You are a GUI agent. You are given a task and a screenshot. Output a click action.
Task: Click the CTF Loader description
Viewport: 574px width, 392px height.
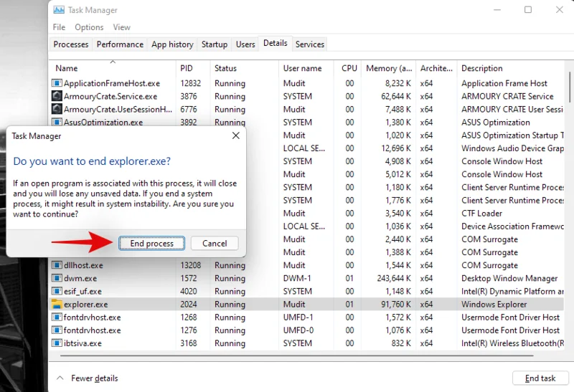click(481, 213)
